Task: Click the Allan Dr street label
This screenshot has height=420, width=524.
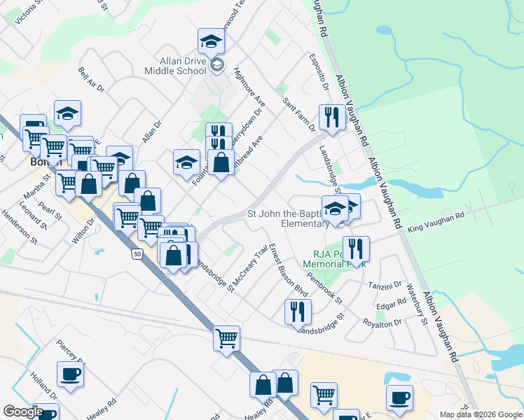Action: pyautogui.click(x=152, y=132)
